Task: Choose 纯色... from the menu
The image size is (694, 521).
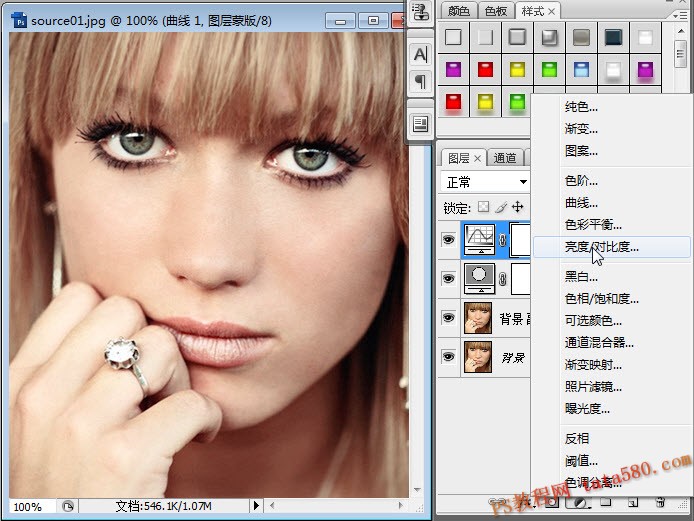Action: (x=612, y=107)
